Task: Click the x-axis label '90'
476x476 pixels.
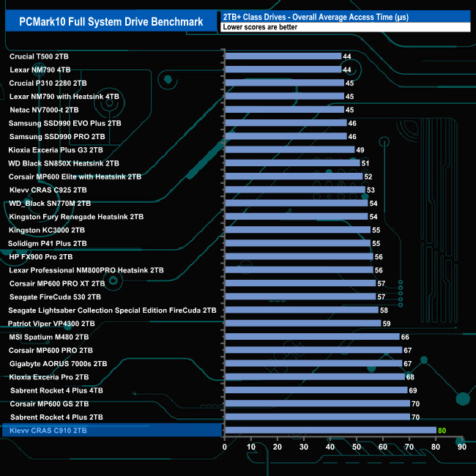Action: 462,447
